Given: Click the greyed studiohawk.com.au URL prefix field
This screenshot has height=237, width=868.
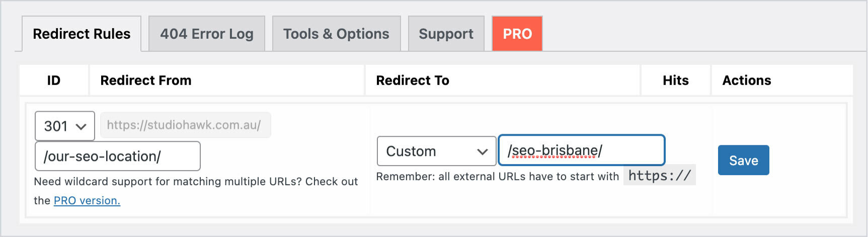Looking at the screenshot, I should [185, 125].
